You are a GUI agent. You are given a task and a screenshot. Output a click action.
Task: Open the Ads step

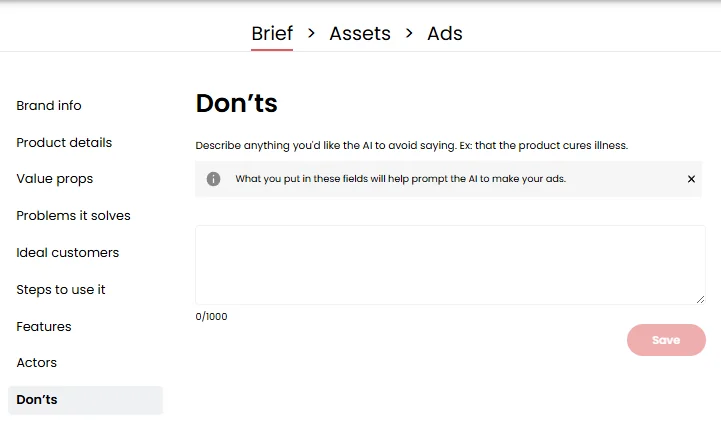click(x=445, y=33)
